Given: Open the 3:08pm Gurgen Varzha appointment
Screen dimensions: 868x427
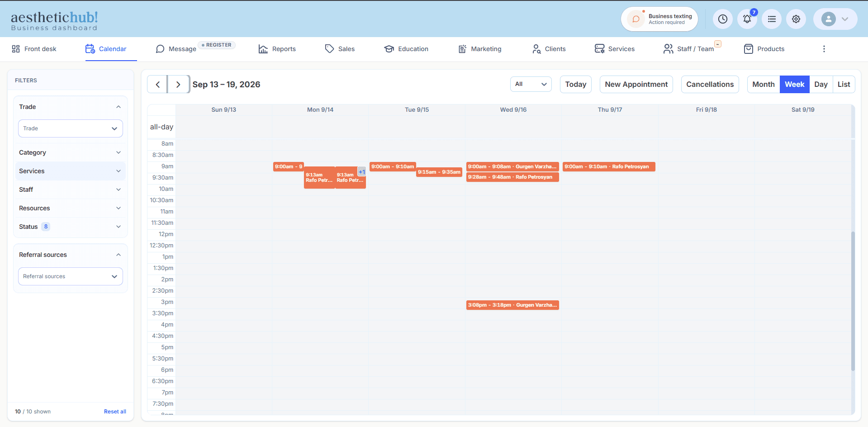Looking at the screenshot, I should [x=512, y=305].
